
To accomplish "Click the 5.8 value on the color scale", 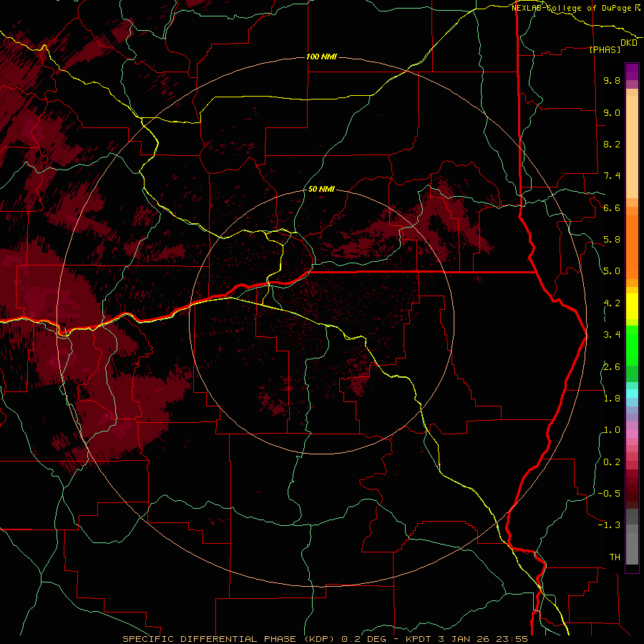I will pyautogui.click(x=612, y=240).
